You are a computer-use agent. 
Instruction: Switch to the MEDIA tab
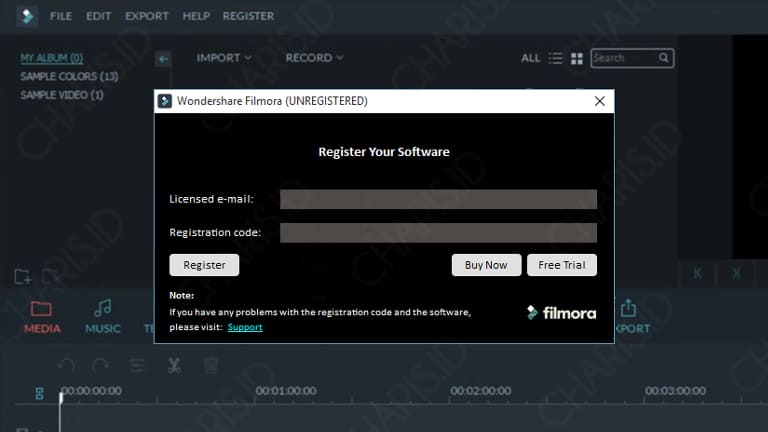42,317
